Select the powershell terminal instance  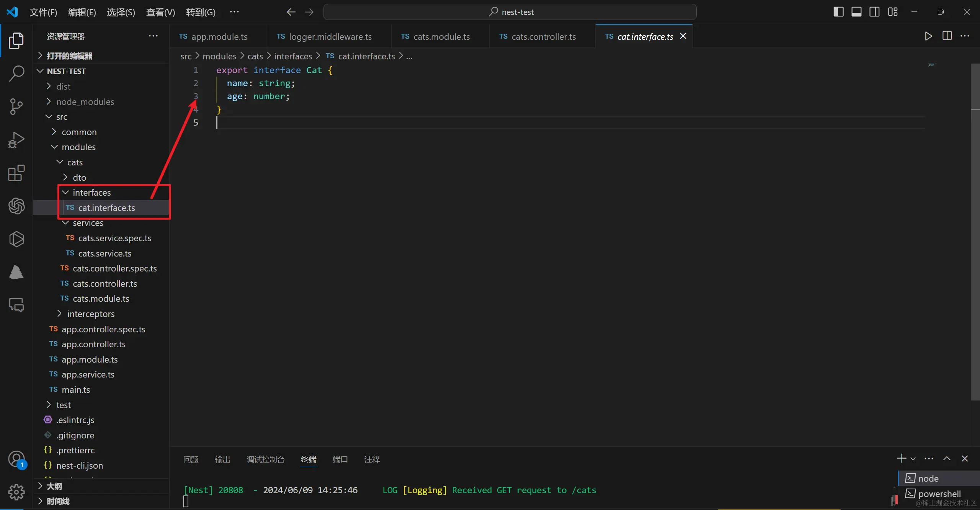[939, 494]
